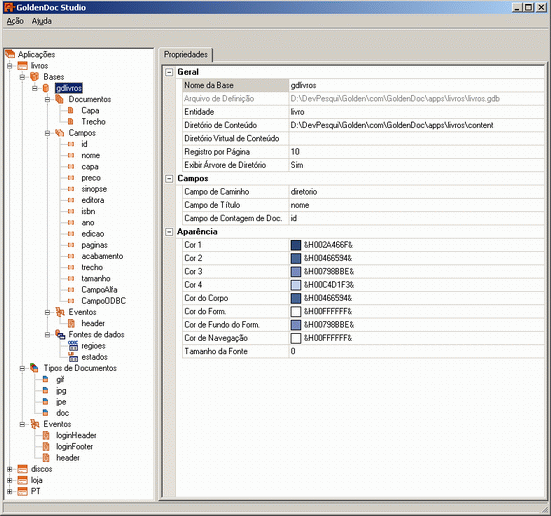Click the Cor 1 color swatch
Image resolution: width=551 pixels, height=516 pixels.
tap(296, 245)
